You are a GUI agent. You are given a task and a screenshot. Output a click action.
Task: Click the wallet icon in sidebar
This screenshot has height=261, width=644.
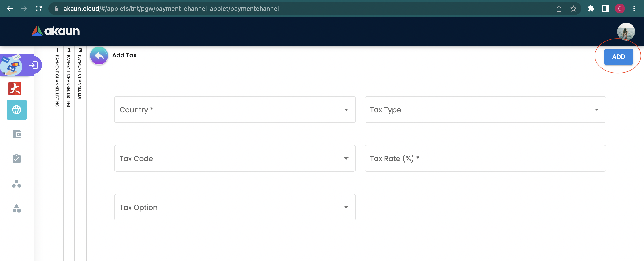tap(17, 134)
